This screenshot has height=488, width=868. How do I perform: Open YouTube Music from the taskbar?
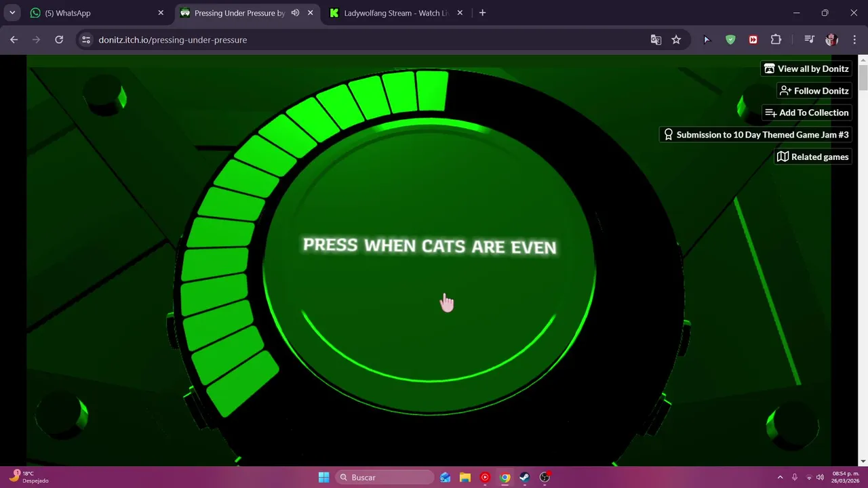485,477
